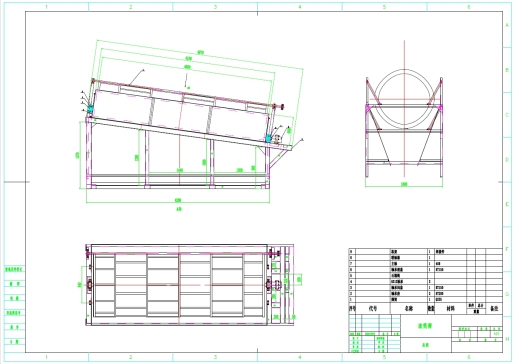Click item number 1 in the parts list
Screen dimensions: 515x364
coord(351,299)
